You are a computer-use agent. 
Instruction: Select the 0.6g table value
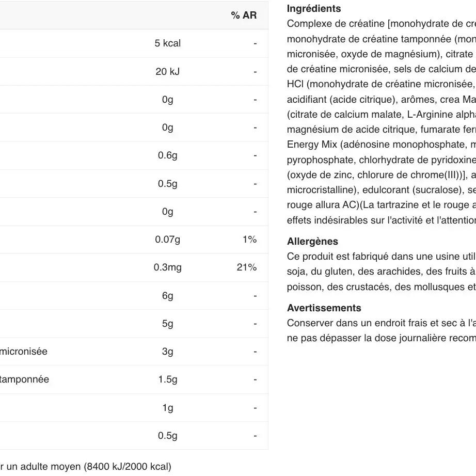(x=168, y=155)
